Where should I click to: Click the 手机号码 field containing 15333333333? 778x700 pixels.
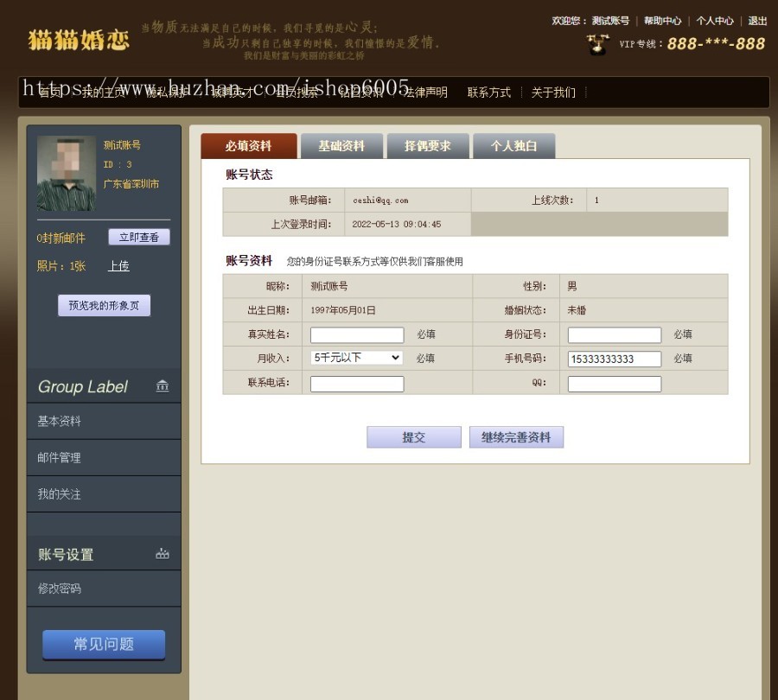(x=615, y=359)
